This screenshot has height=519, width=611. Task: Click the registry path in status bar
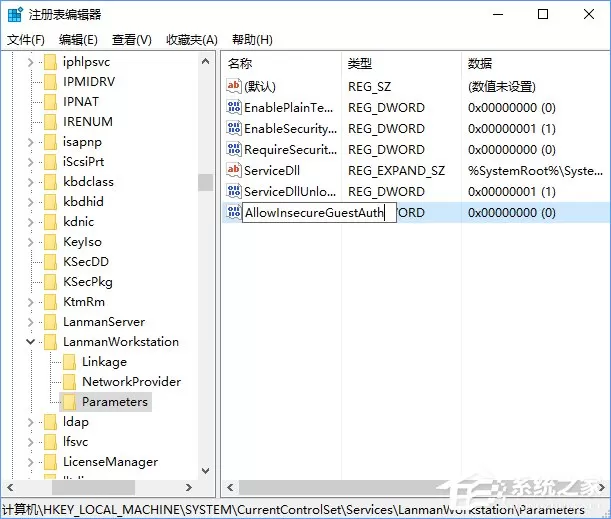(x=293, y=510)
